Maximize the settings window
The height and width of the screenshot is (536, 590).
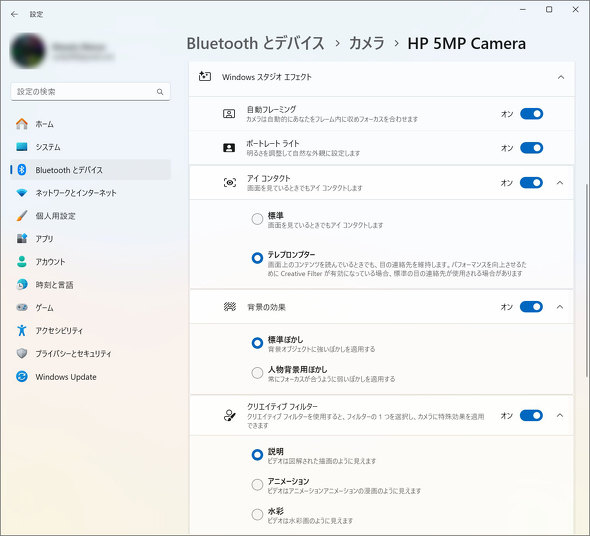549,10
